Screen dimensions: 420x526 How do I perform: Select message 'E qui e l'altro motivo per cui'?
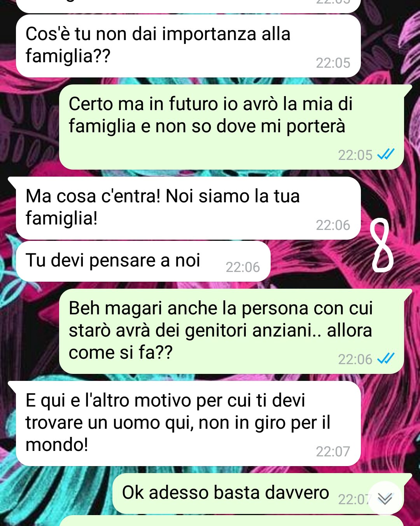(x=188, y=423)
